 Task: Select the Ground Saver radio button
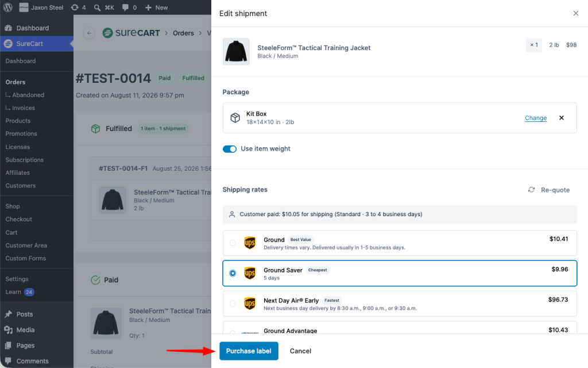pyautogui.click(x=233, y=273)
